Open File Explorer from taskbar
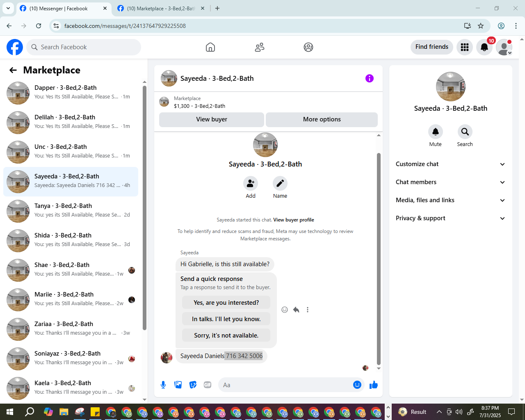The width and height of the screenshot is (525, 420). (64, 412)
